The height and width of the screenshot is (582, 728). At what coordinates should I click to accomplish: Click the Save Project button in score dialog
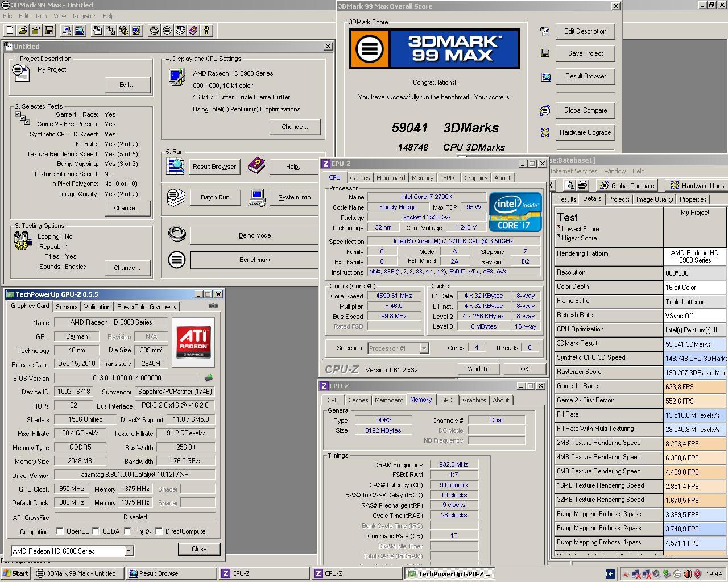[585, 53]
